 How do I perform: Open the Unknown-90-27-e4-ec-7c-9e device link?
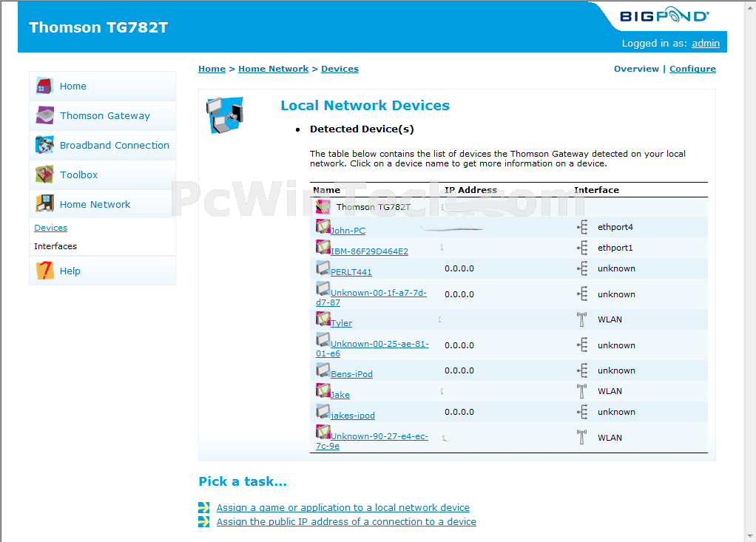tap(372, 441)
